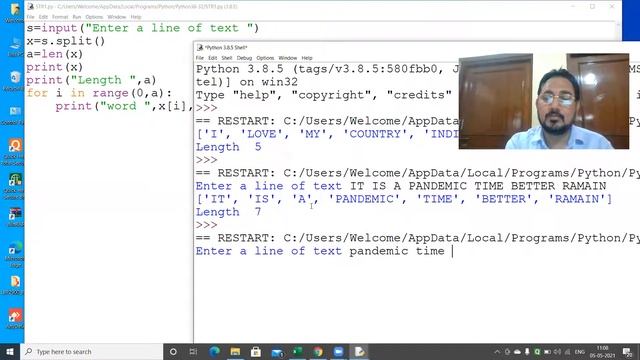
Task: Open the network tray icon
Action: point(567,352)
